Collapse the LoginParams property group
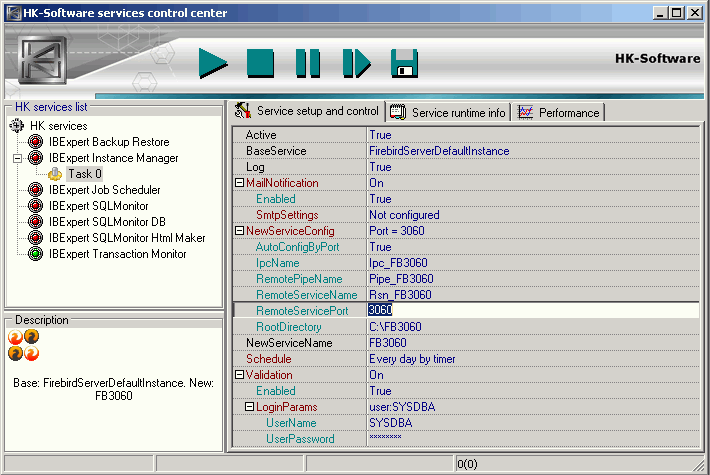This screenshot has height=475, width=710. tap(249, 407)
